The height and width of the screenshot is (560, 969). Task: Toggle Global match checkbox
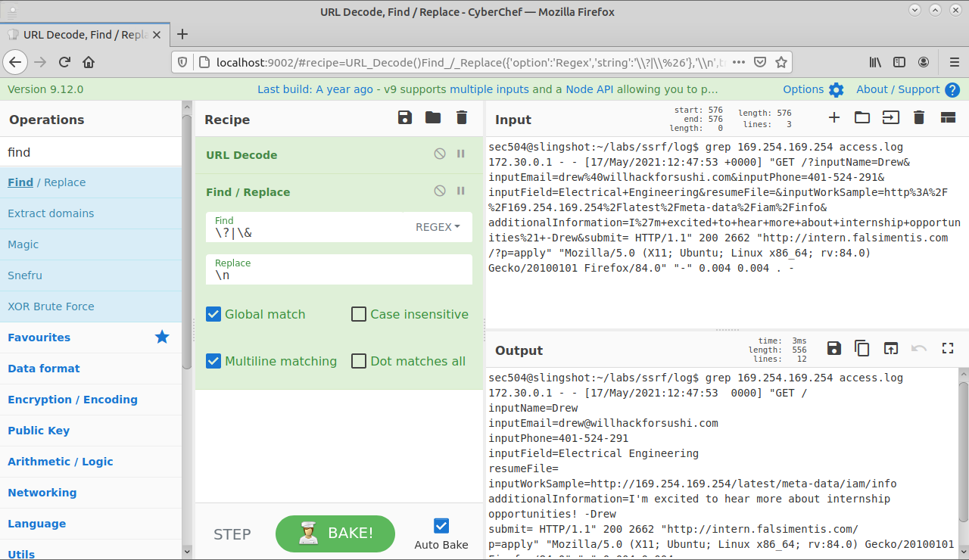(213, 314)
